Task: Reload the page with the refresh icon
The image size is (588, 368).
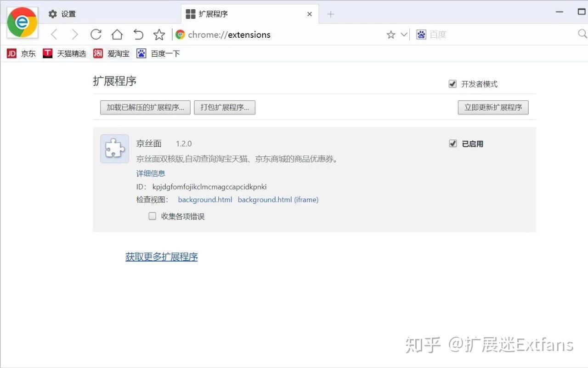Action: tap(96, 34)
